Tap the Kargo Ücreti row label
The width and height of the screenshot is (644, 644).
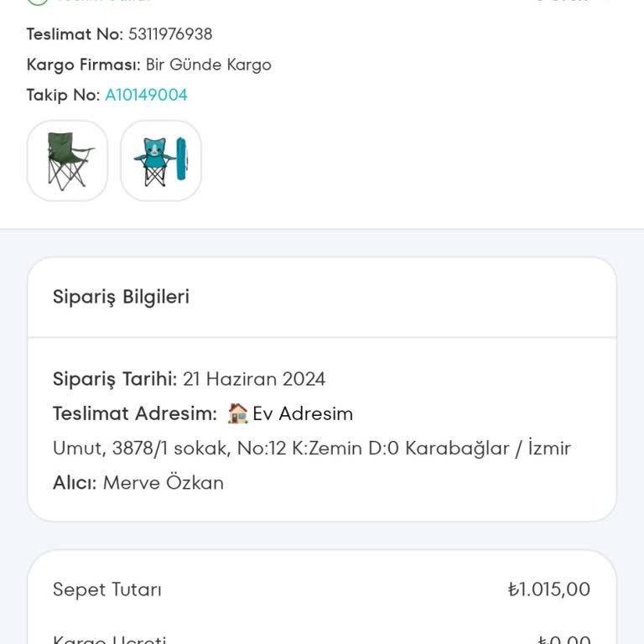[109, 639]
